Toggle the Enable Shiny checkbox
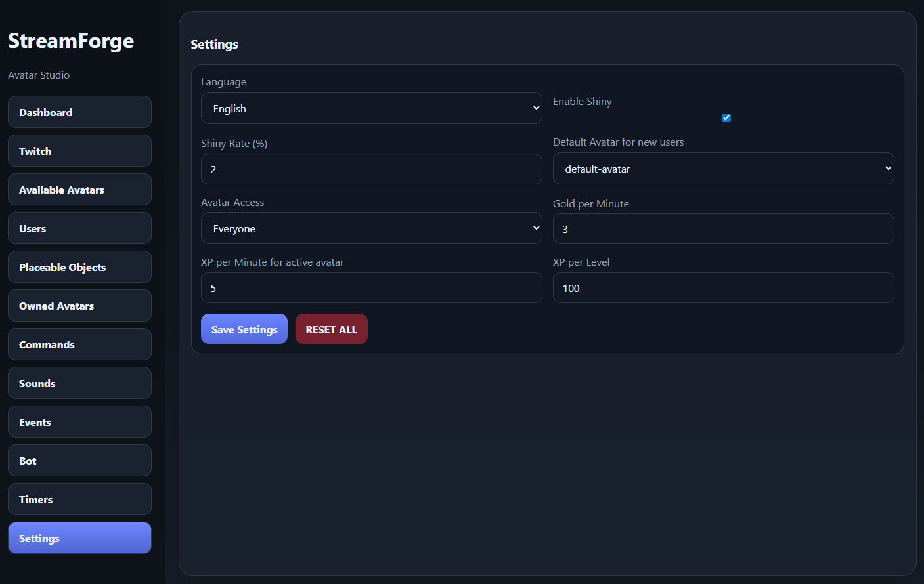Screen dimensions: 924x584 726,118
